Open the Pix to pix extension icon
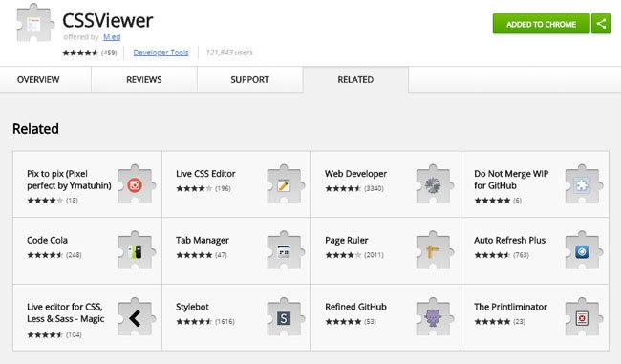This screenshot has height=364, width=621. tap(136, 184)
